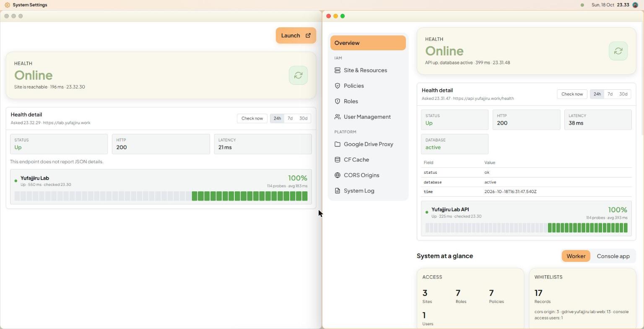Click the date and time in menu bar
This screenshot has width=644, height=329.
click(610, 5)
